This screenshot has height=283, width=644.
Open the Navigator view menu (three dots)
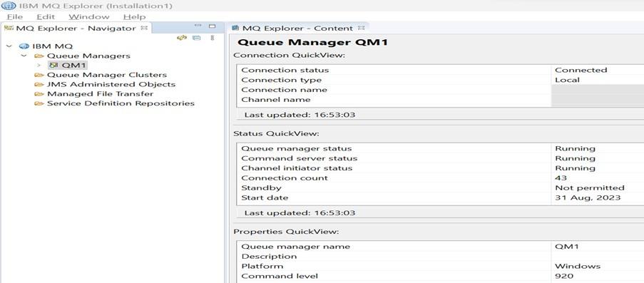coord(213,37)
